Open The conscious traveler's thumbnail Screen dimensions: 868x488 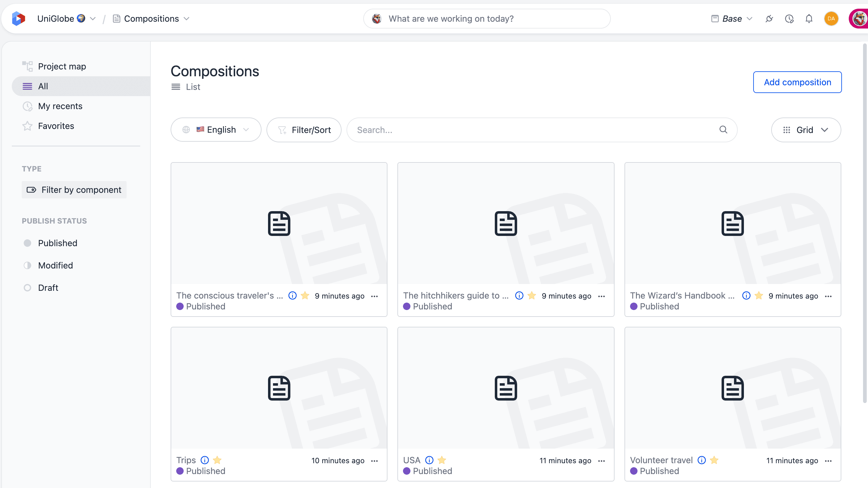pyautogui.click(x=279, y=223)
